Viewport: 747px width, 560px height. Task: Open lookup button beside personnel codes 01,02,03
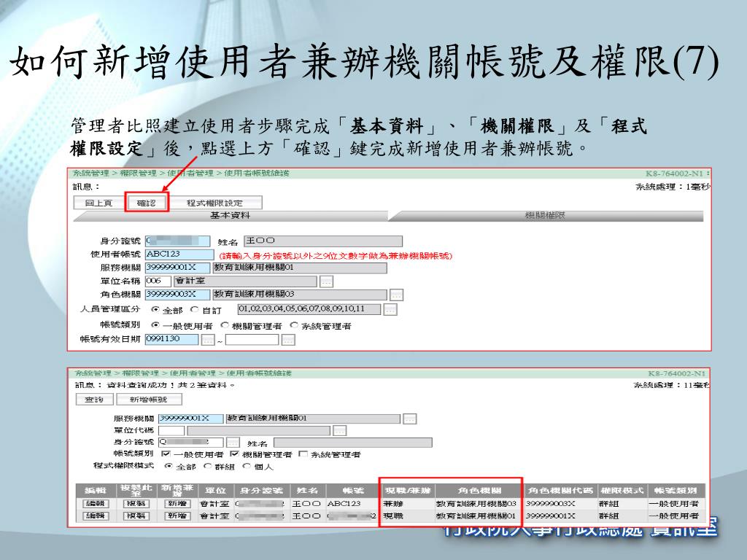(390, 309)
